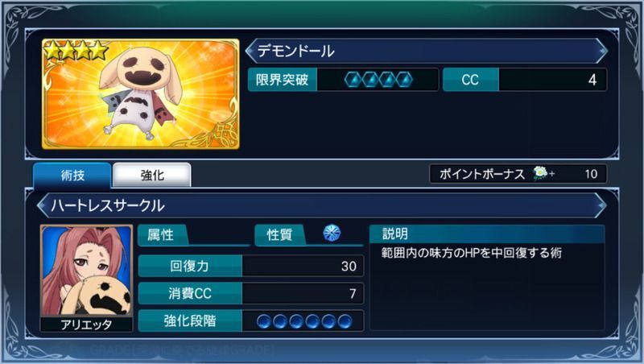Click the left arrow of デモンドール title bar
The width and height of the screenshot is (644, 364).
point(250,51)
